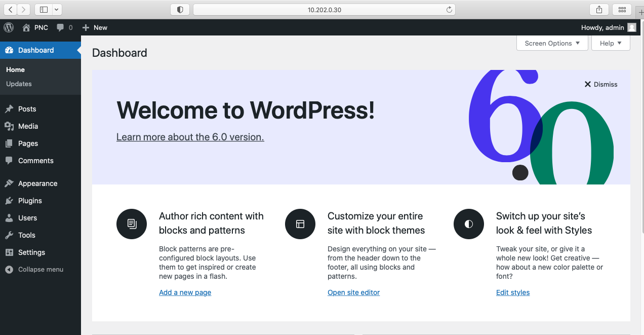Click the WordPress logo in admin bar
The width and height of the screenshot is (644, 335).
[9, 27]
